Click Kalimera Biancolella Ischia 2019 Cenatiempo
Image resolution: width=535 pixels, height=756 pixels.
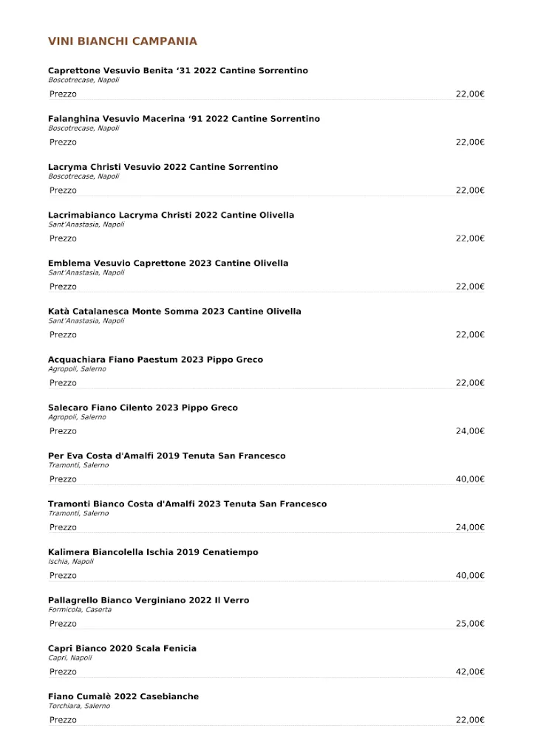[153, 552]
